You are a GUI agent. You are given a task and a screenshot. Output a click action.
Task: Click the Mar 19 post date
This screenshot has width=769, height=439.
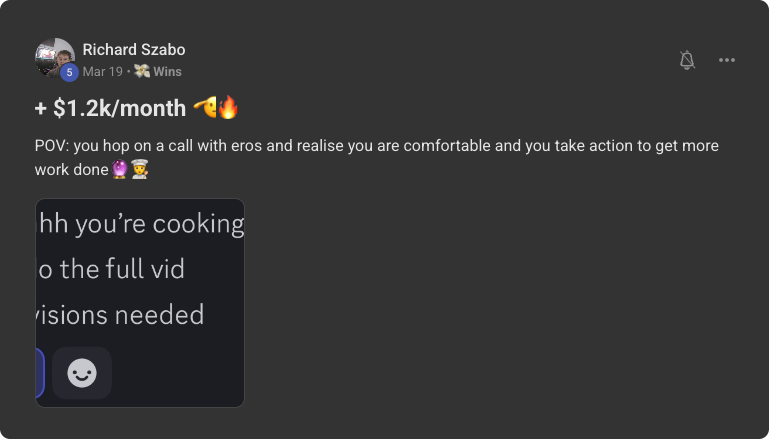pos(102,72)
